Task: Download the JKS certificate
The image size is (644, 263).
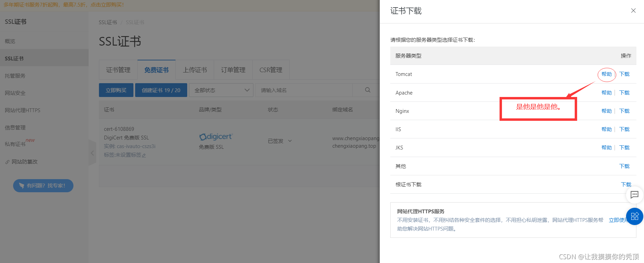Action: 624,148
